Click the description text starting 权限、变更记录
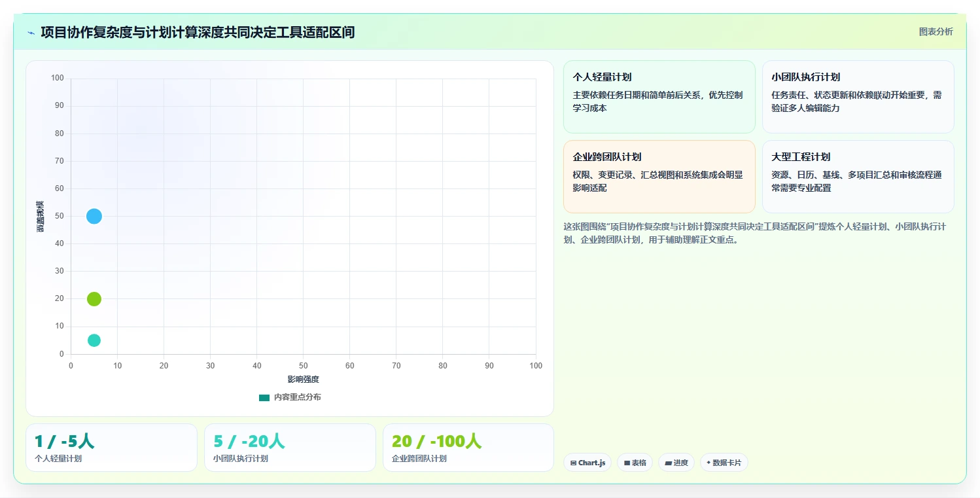This screenshot has width=980, height=498. (x=657, y=181)
